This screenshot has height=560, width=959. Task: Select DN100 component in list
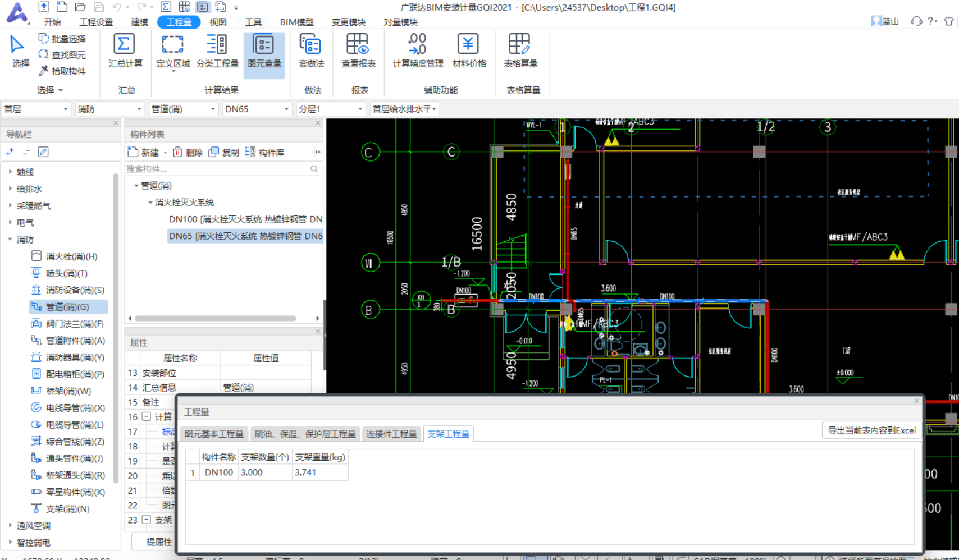pyautogui.click(x=245, y=219)
